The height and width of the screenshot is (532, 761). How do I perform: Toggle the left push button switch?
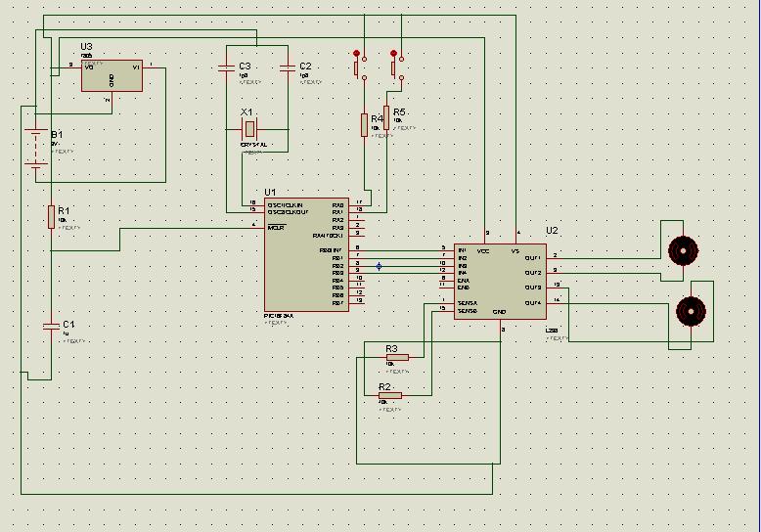360,66
